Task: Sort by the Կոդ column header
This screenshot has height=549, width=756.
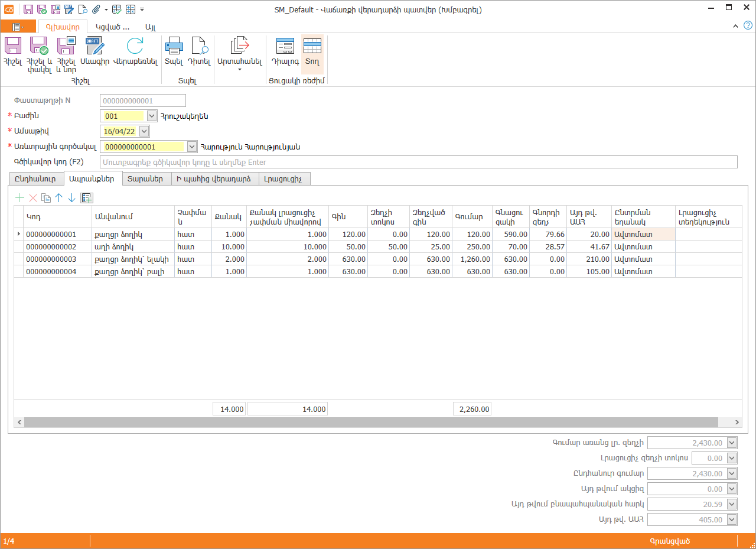Action: [58, 216]
